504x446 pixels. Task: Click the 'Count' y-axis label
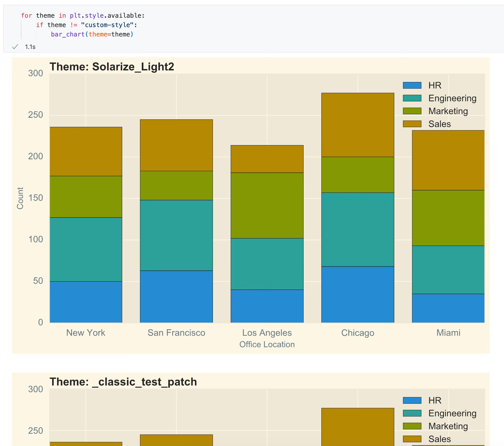click(20, 198)
